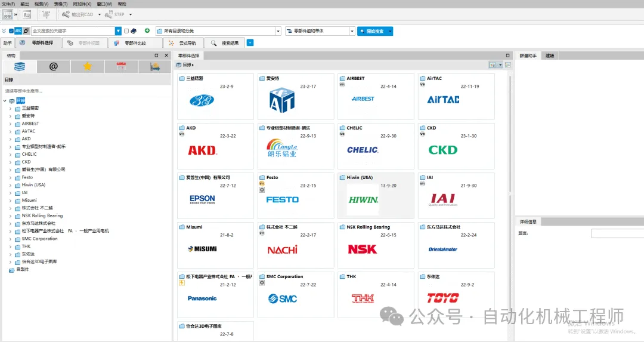Select the calendar history icon tab
The image size is (644, 342).
point(120,67)
